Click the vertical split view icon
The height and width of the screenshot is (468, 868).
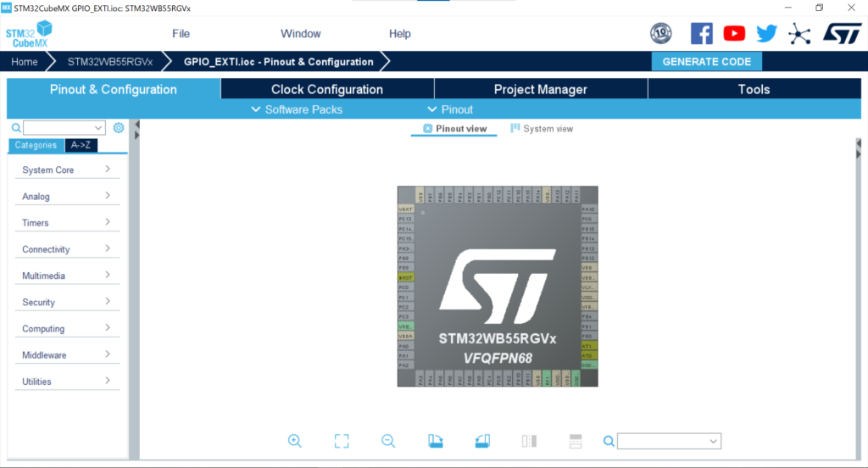[x=529, y=441]
